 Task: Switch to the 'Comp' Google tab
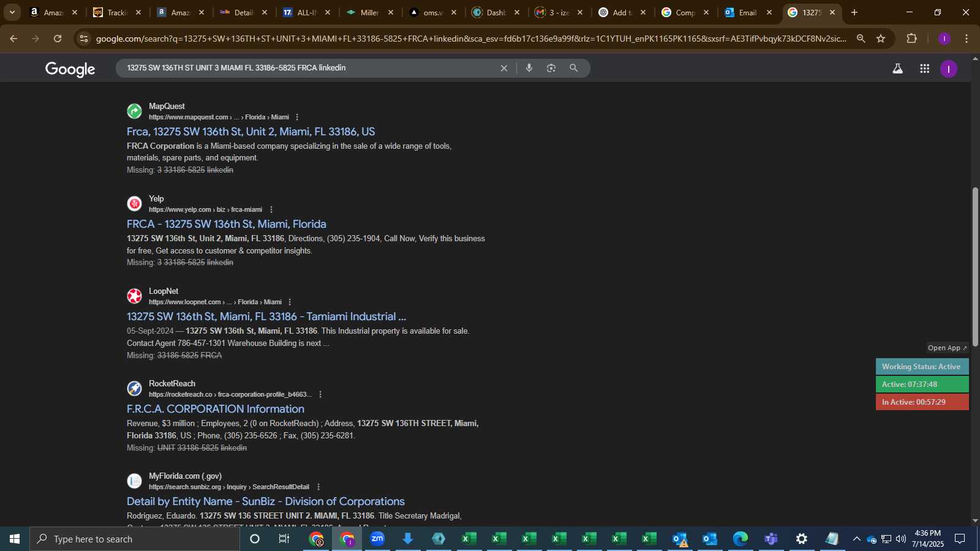click(x=685, y=12)
